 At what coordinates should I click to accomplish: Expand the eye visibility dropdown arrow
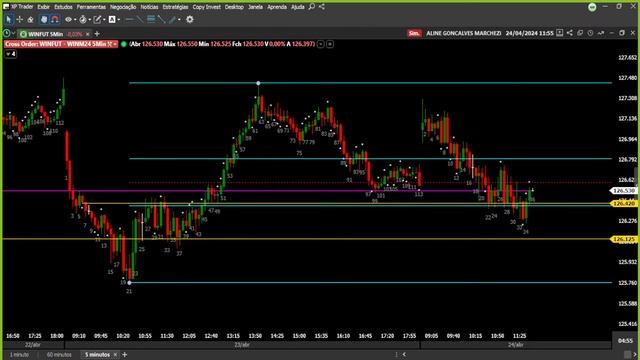75,20
